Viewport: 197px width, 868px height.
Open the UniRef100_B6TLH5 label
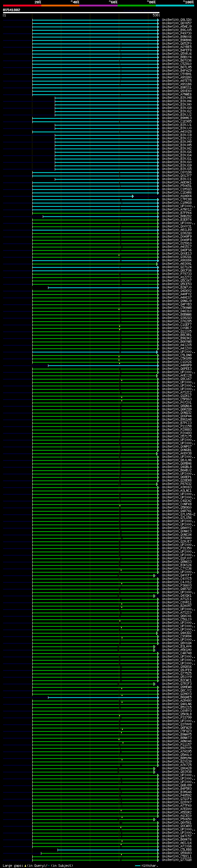pos(176,67)
